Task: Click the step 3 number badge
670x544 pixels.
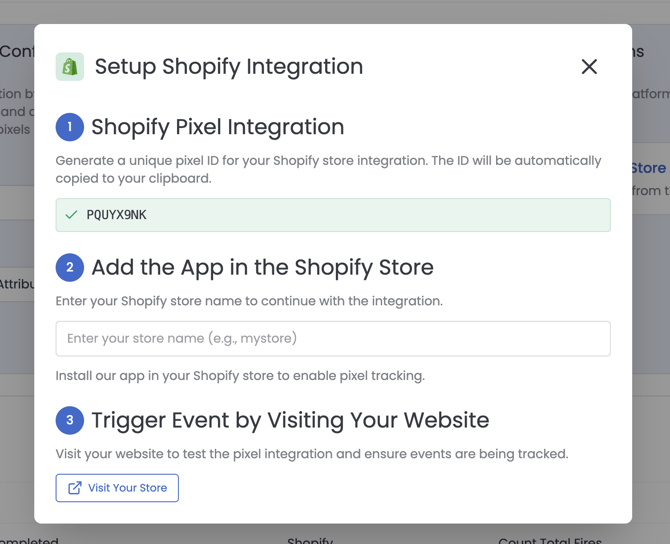Action: (x=70, y=420)
